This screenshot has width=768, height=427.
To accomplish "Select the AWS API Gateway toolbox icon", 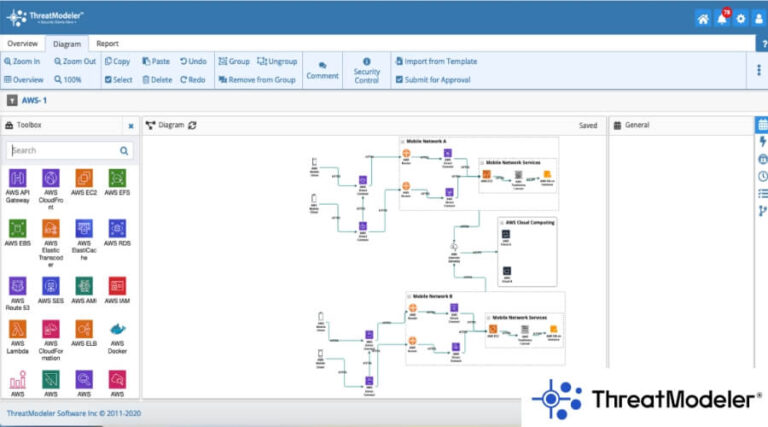I will point(18,178).
